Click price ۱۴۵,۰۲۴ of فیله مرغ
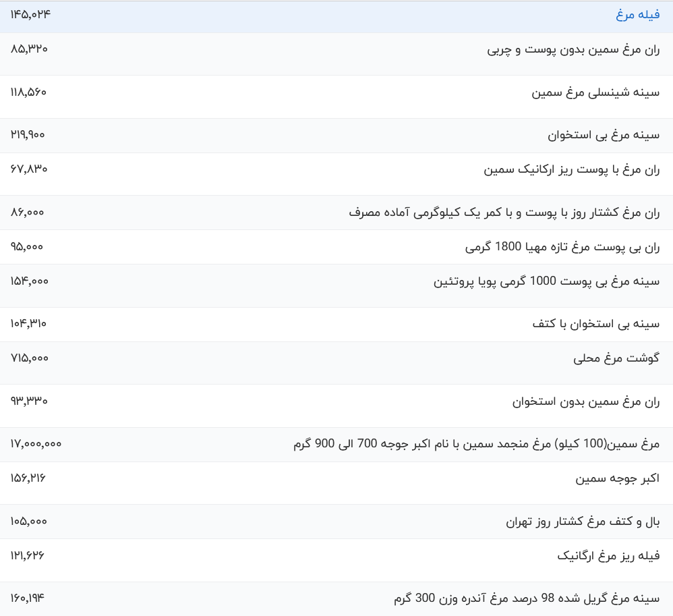Screen dimensions: 673x616 click(30, 15)
